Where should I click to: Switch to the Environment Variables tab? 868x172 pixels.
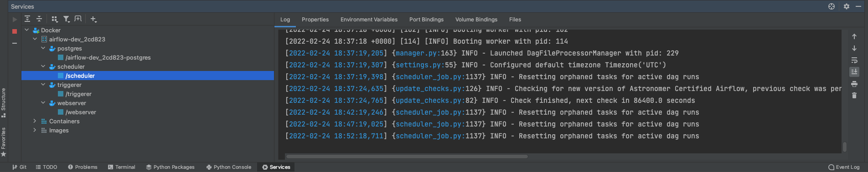(x=369, y=20)
